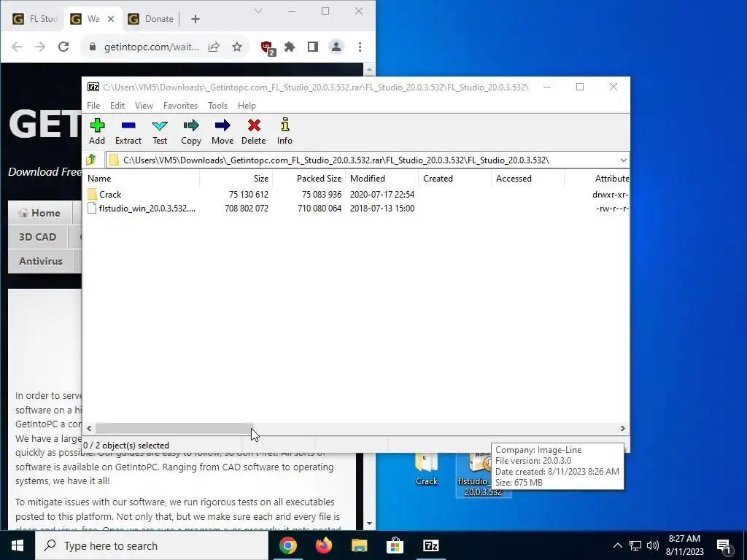Open File Explorer from the taskbar

click(x=360, y=545)
